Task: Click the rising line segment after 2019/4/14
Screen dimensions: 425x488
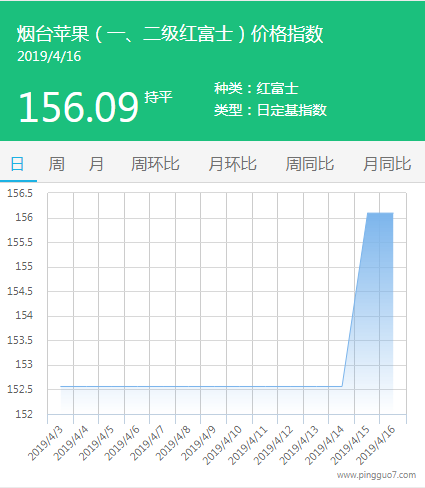Action: click(x=355, y=299)
